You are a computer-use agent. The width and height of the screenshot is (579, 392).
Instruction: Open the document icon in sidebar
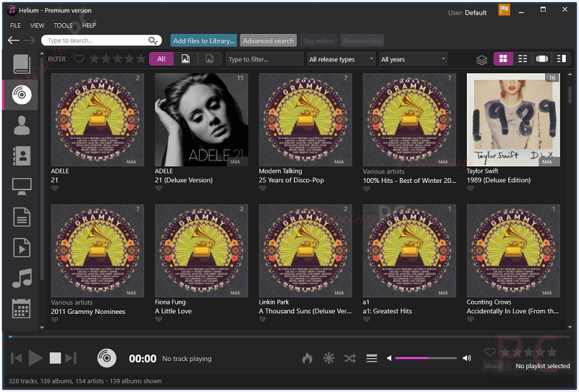[22, 217]
